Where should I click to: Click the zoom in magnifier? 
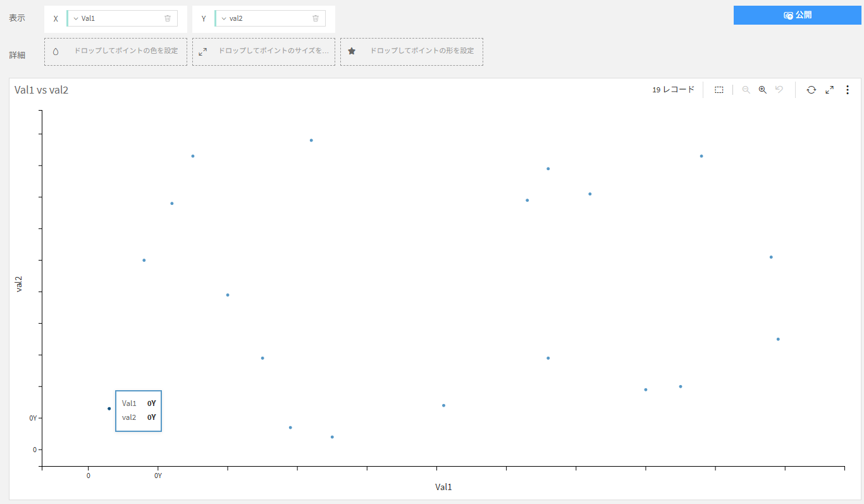click(763, 90)
